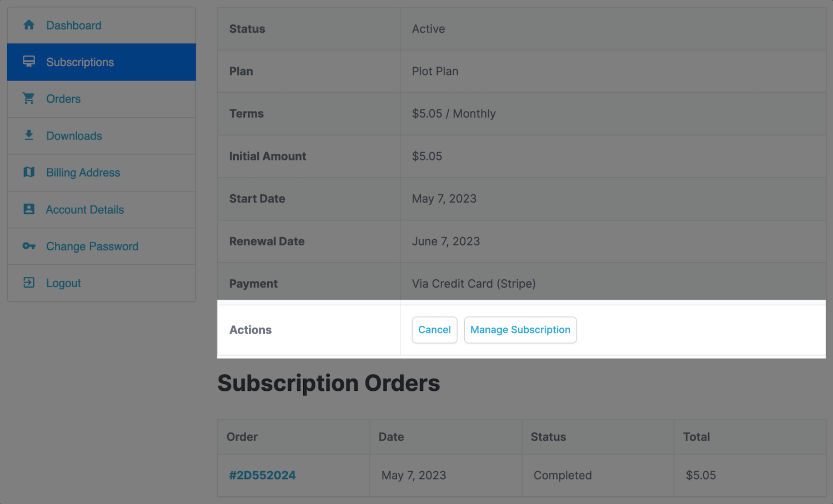Open order #2D552024 link
Image resolution: width=833 pixels, height=504 pixels.
click(262, 475)
